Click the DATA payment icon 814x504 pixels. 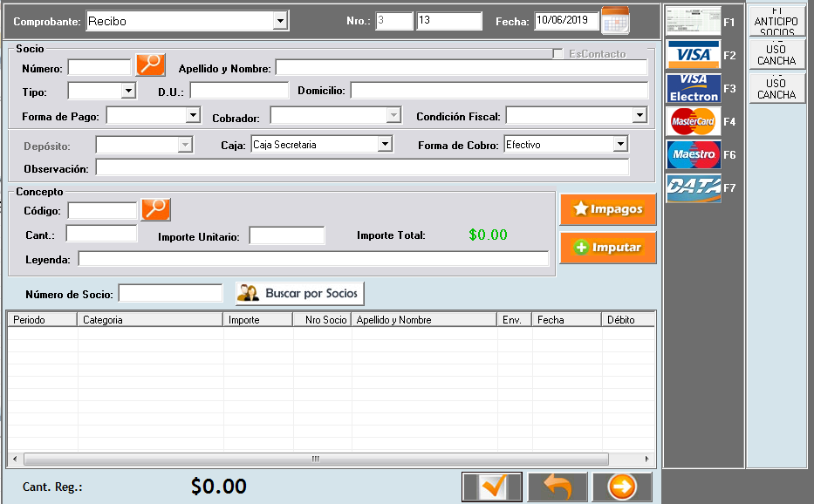coord(693,187)
